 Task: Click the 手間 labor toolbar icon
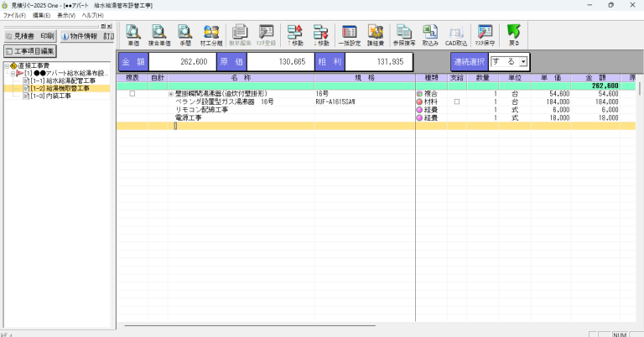click(184, 35)
